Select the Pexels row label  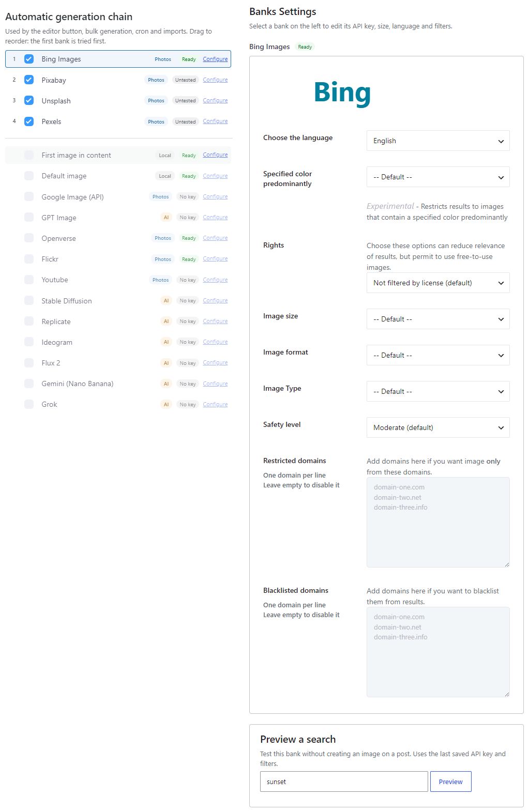point(51,121)
